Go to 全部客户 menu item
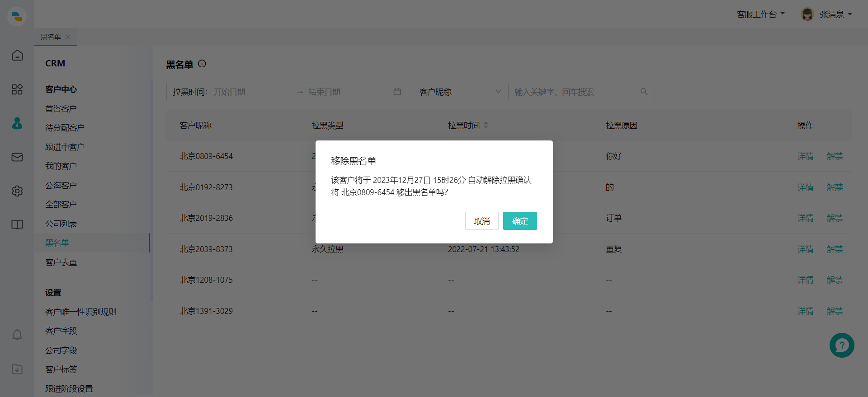Screen dimensions: 868x397 pos(61,205)
